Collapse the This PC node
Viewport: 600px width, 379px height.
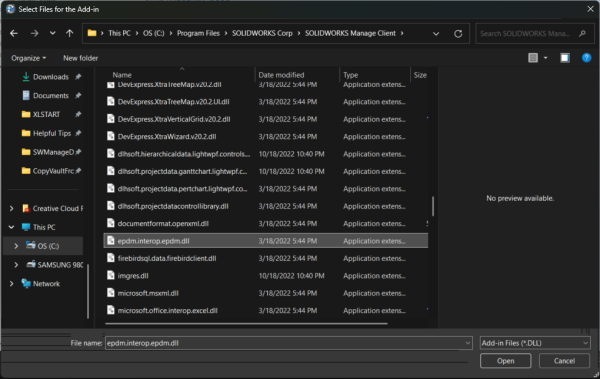[11, 227]
